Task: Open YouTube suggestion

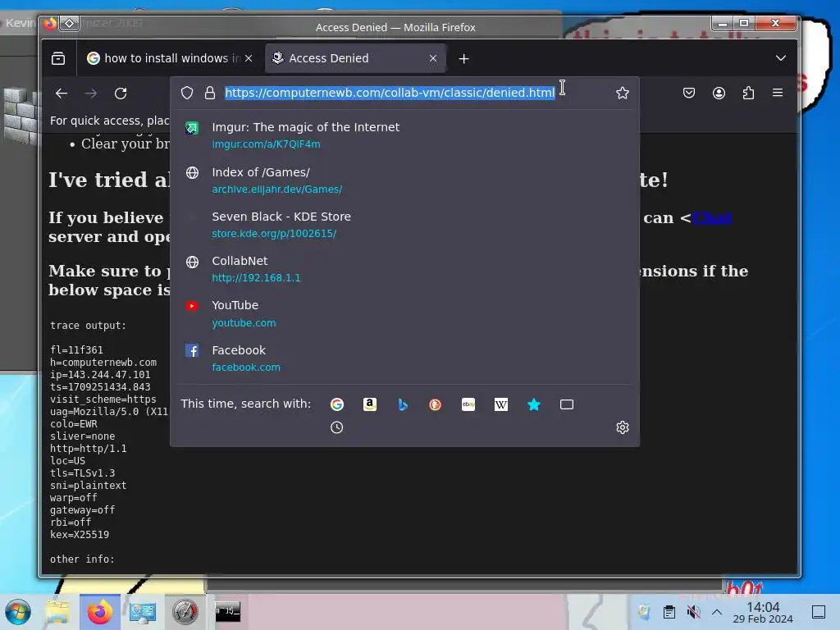Action: (404, 313)
